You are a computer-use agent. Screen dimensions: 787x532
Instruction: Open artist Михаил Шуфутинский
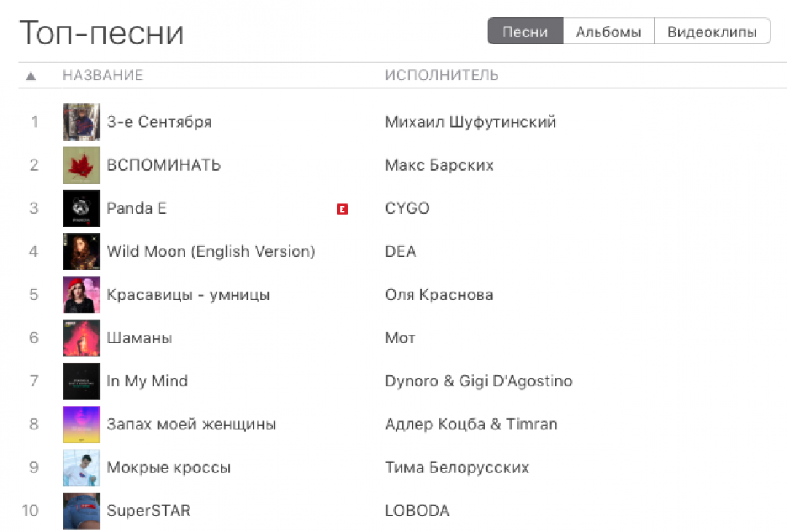tap(470, 122)
